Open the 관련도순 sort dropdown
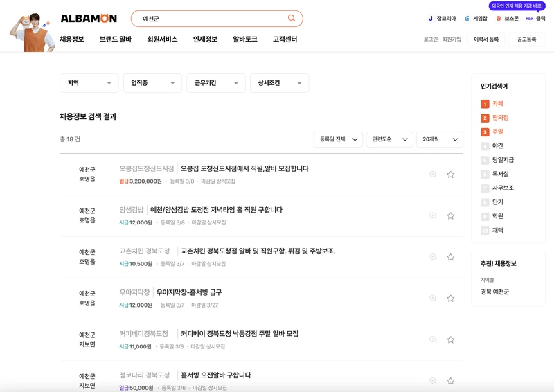This screenshot has width=554, height=392. (389, 139)
